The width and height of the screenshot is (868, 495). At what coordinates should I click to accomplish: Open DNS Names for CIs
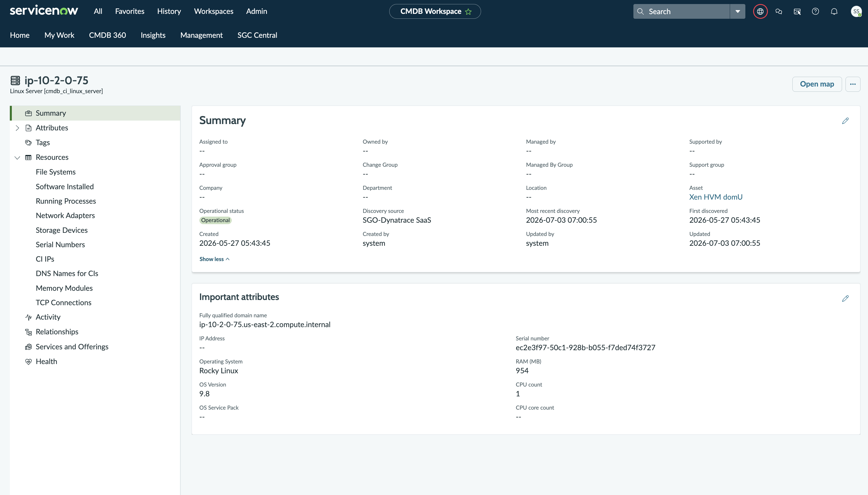(67, 274)
